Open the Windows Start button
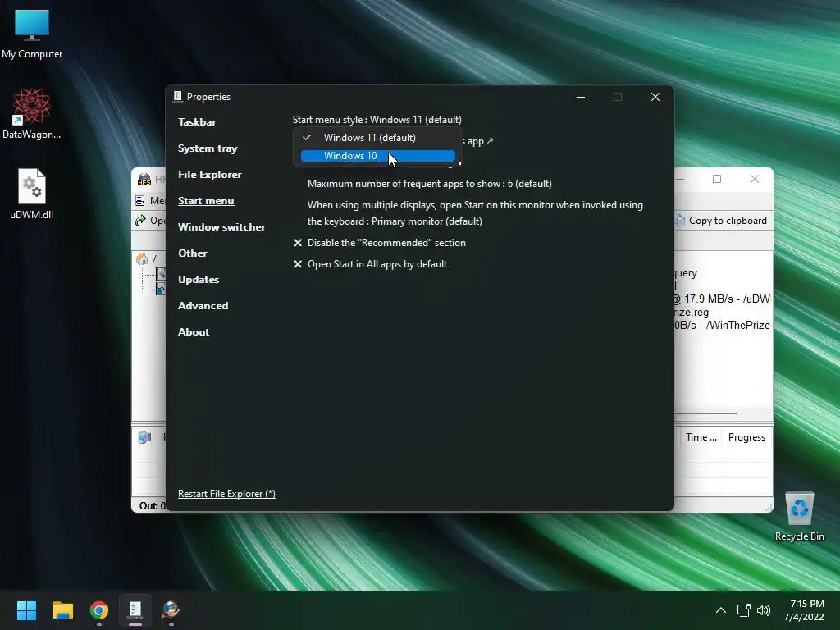Viewport: 840px width, 630px height. pyautogui.click(x=26, y=610)
